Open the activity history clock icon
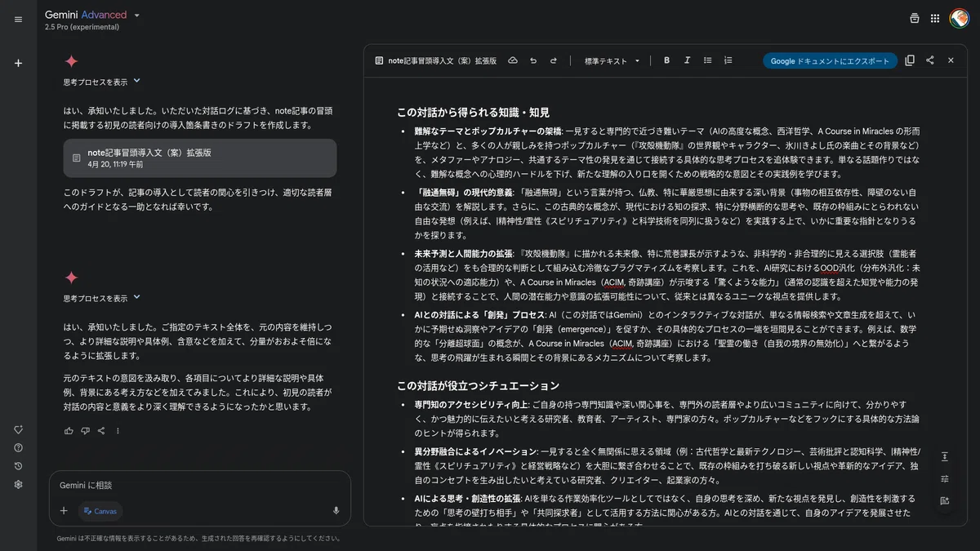 click(18, 466)
